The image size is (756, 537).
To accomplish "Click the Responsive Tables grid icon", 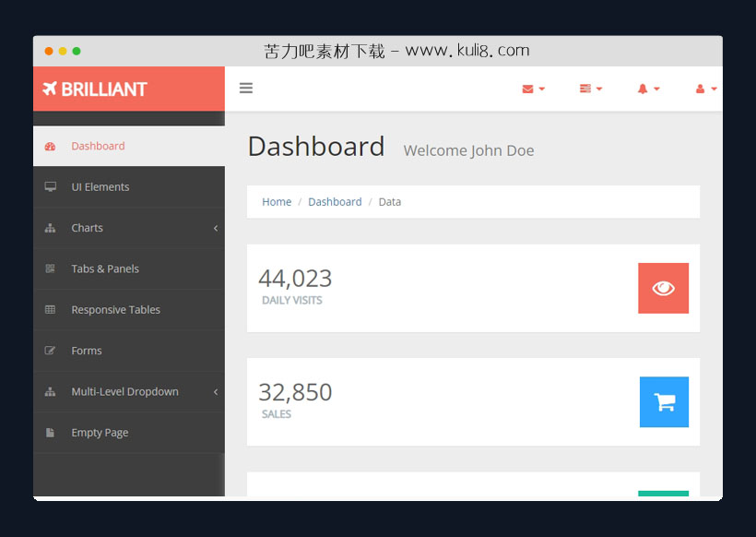I will point(51,309).
